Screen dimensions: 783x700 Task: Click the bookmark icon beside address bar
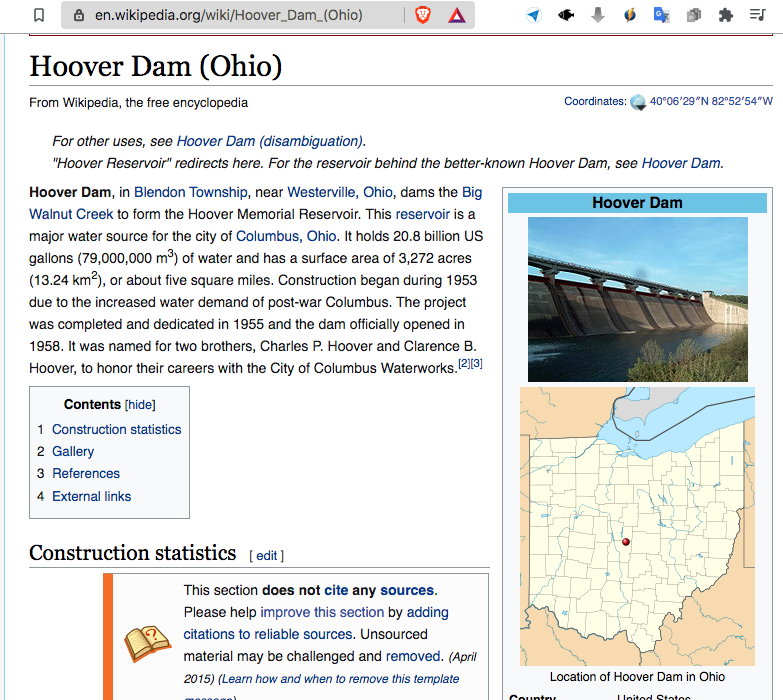pos(39,15)
